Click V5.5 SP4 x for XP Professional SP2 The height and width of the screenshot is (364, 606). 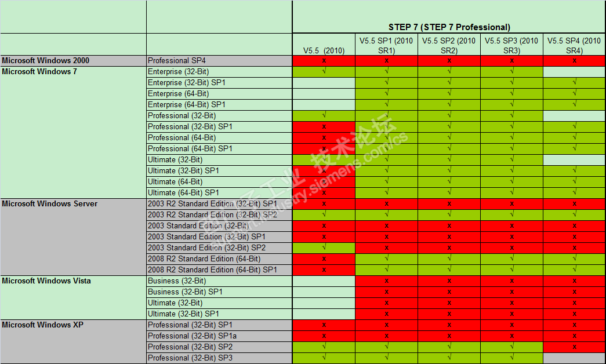pos(574,347)
